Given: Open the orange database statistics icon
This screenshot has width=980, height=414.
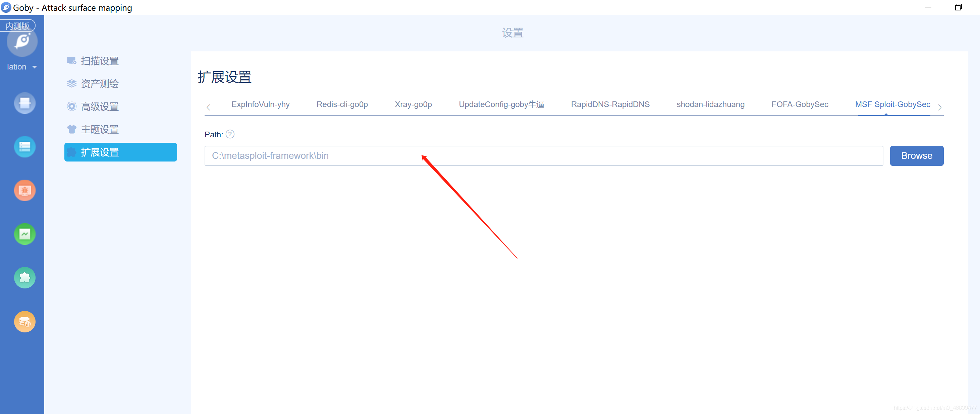Looking at the screenshot, I should 25,322.
